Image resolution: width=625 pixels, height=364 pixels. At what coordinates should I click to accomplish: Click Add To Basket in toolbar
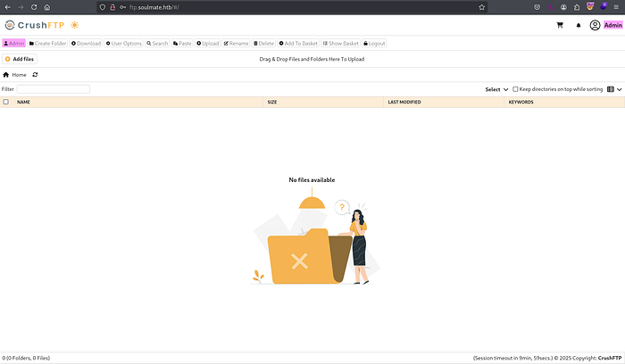(x=298, y=43)
